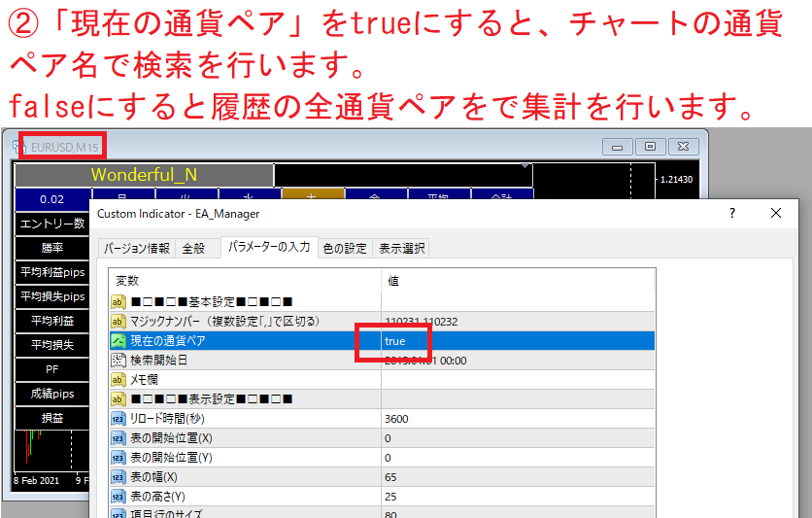Viewport: 812px width, 518px height.
Task: Click the 値 column header
Action: coord(518,281)
